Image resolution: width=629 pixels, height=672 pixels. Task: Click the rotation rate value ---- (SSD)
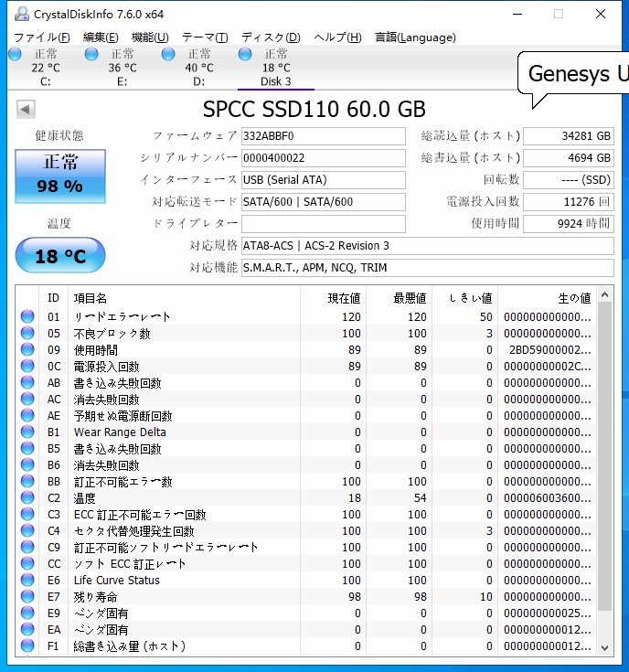[x=569, y=179]
